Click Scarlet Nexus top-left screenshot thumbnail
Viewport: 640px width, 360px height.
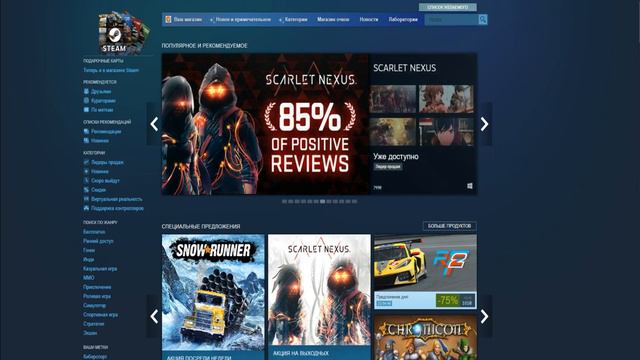pyautogui.click(x=393, y=99)
